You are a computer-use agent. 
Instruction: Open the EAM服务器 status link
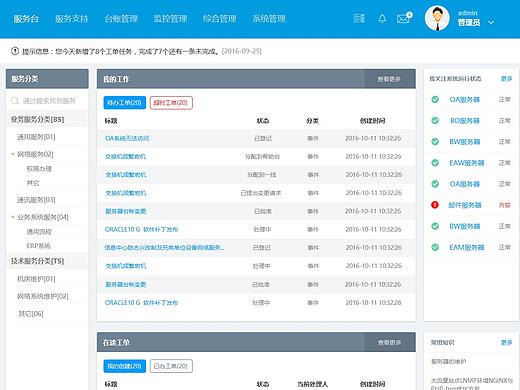coord(467,247)
